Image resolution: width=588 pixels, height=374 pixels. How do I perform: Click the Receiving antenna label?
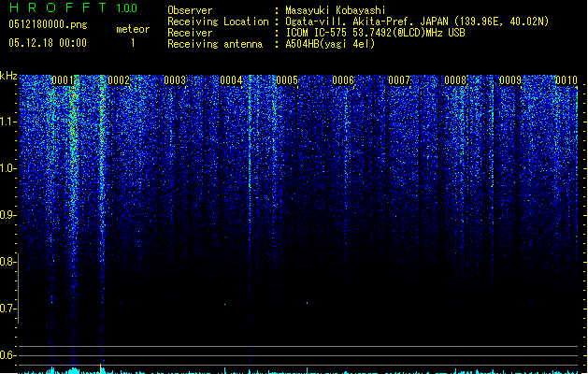click(x=215, y=44)
